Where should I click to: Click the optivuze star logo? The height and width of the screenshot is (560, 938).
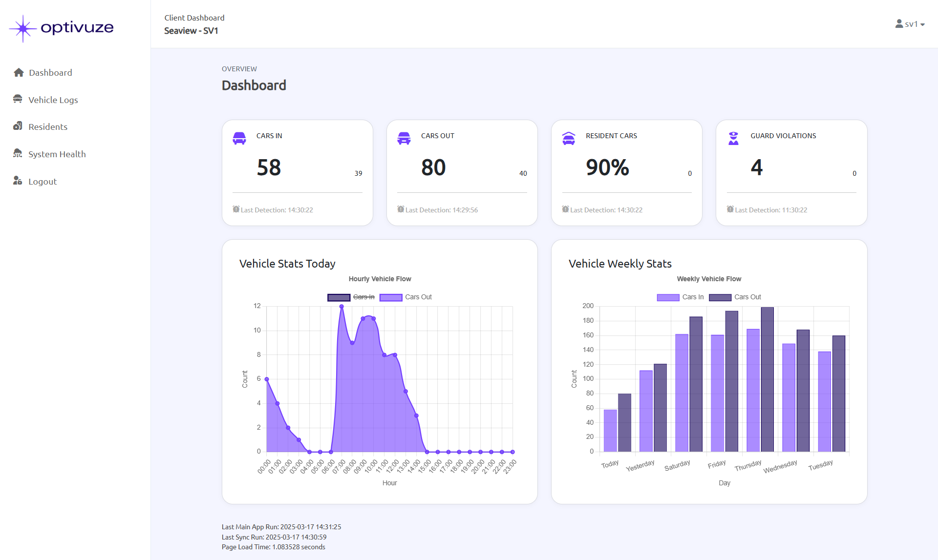coord(22,28)
